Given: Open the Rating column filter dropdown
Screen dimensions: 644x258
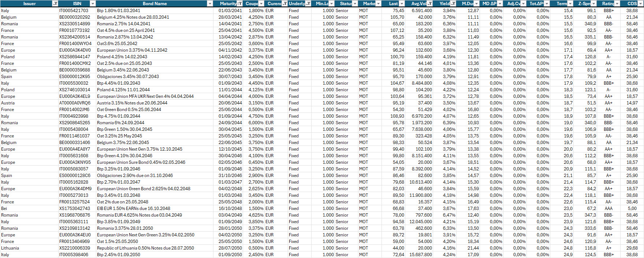Looking at the screenshot, I should tap(617, 4).
